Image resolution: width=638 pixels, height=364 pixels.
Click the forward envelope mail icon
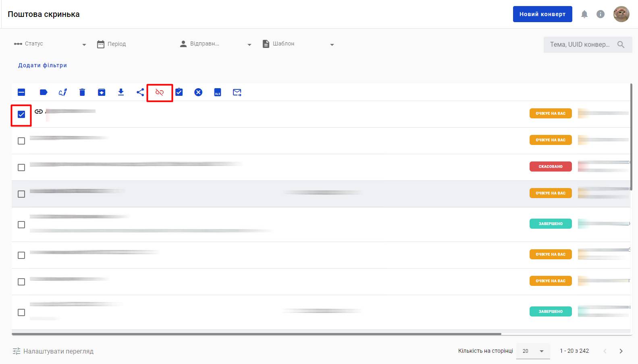pos(237,93)
